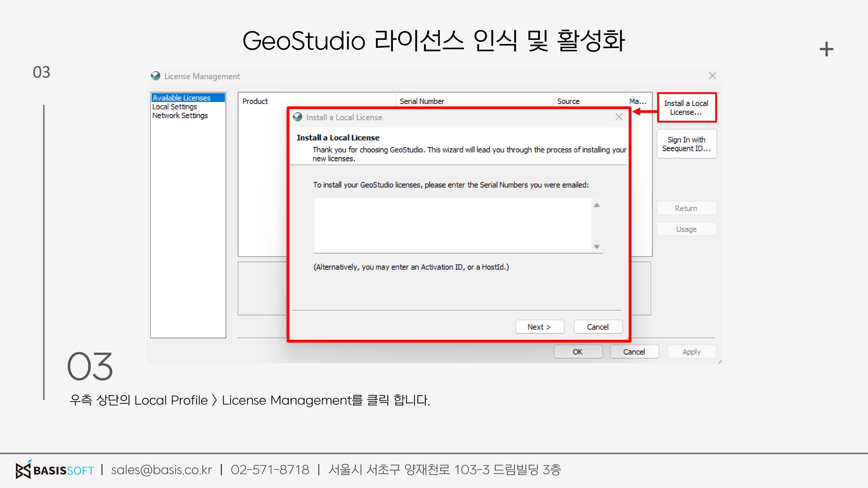868x488 pixels.
Task: Close the License Management window
Action: point(712,76)
